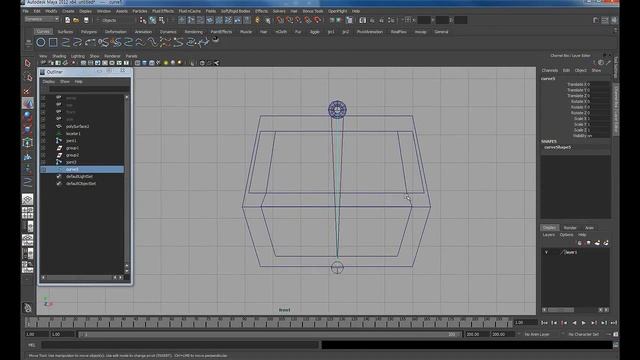Click the time range slider bar
The image size is (640, 360).
coord(269,334)
